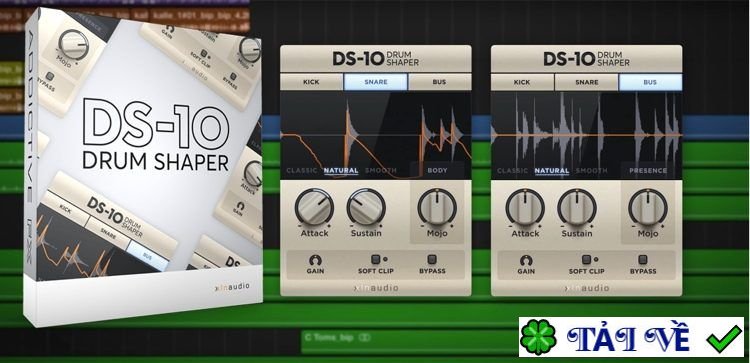Choose NATURAL mode in left DS-10 plugin
Viewport: 750px width, 363px height.
tap(341, 170)
